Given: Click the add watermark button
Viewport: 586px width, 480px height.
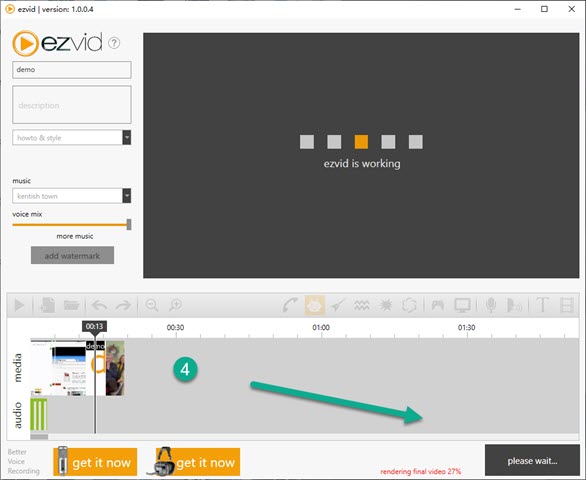Looking at the screenshot, I should click(x=72, y=255).
